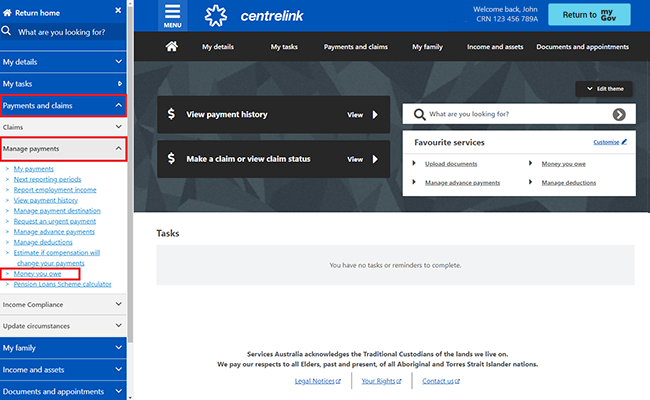Close the sidebar with X icon

pyautogui.click(x=120, y=11)
